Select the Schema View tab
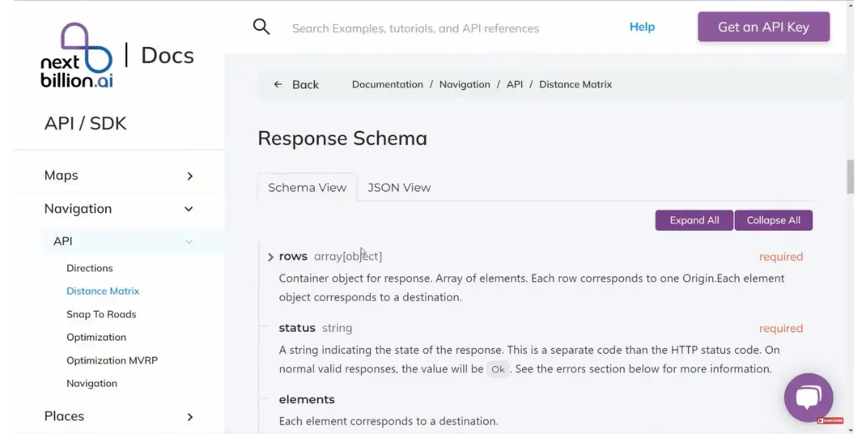 tap(307, 187)
